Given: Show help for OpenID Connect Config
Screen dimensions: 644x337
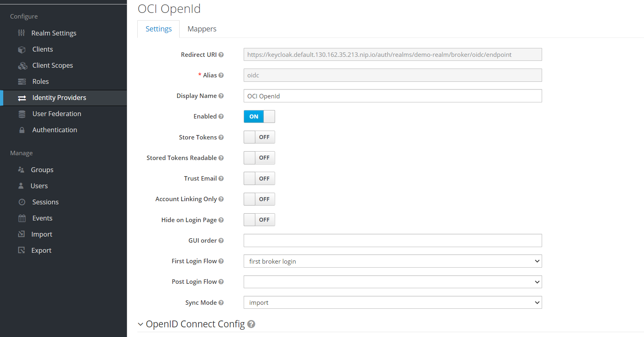Looking at the screenshot, I should coord(251,324).
